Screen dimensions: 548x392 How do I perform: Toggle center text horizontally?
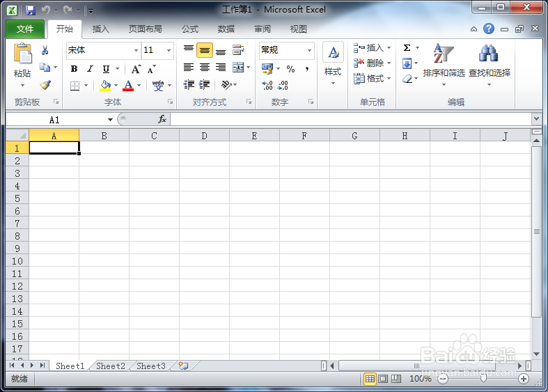pos(205,67)
